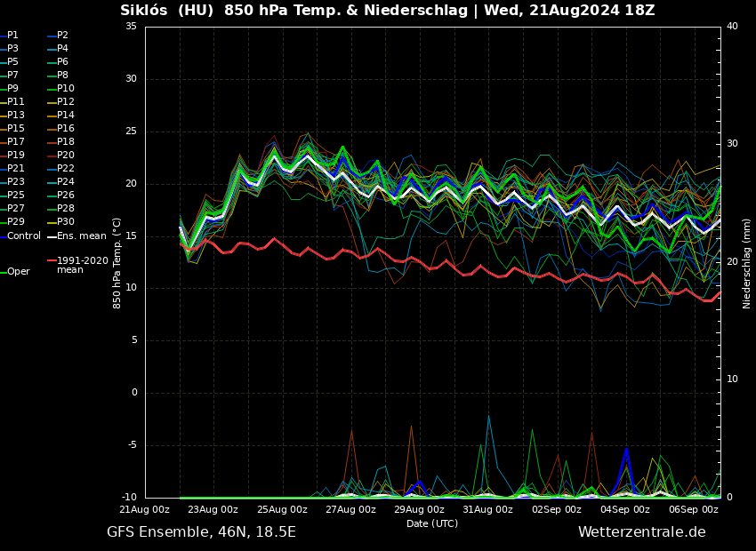Click the P18 legend entry
Viewport: 756px width, 551px height.
pos(65,142)
